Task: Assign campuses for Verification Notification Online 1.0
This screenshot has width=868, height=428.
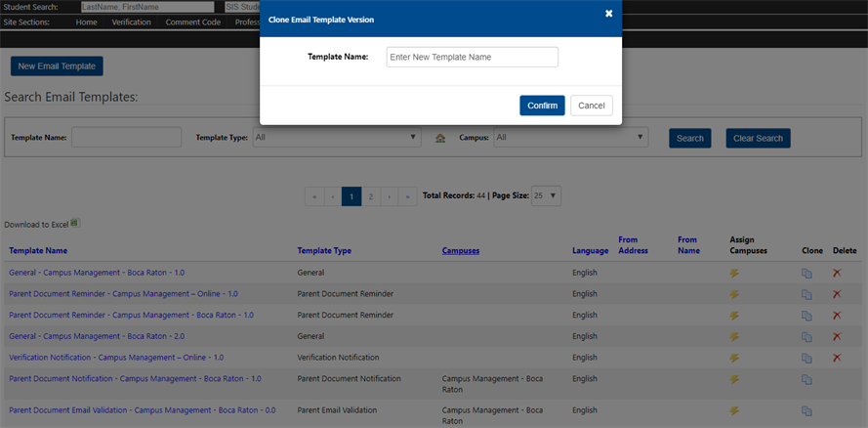Action: click(734, 358)
